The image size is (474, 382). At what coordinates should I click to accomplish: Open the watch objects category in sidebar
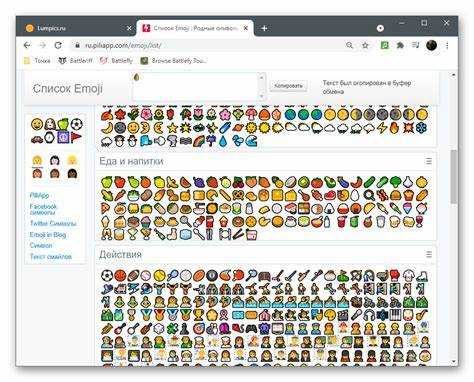pyautogui.click(x=50, y=137)
